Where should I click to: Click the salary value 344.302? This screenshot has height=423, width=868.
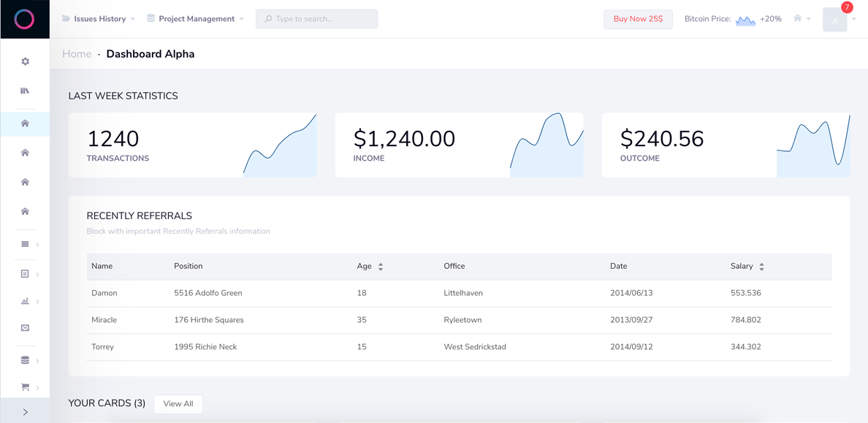coord(746,346)
